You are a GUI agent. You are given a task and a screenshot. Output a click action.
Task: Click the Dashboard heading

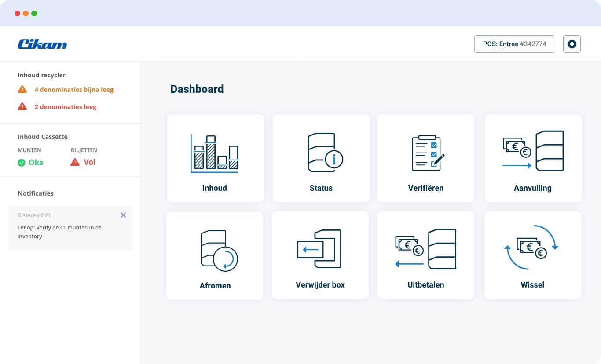point(197,89)
